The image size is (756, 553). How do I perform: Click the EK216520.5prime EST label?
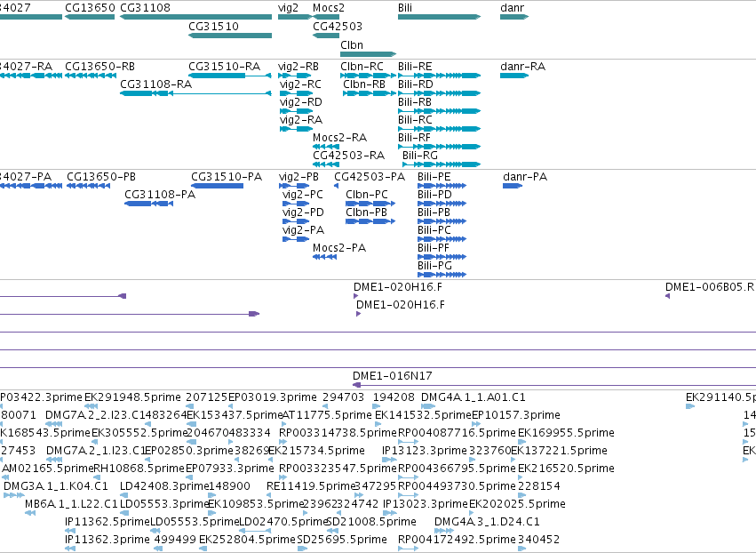tap(566, 468)
